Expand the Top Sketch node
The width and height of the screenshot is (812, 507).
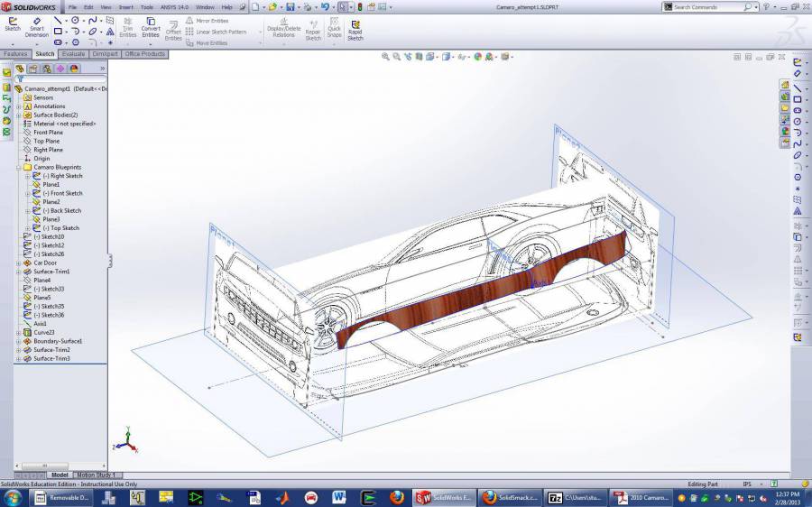click(x=27, y=228)
